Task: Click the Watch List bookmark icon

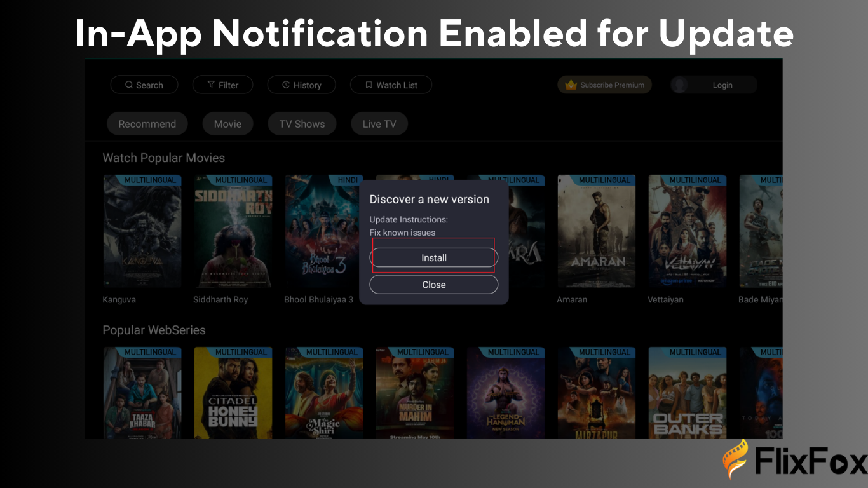Action: tap(369, 85)
